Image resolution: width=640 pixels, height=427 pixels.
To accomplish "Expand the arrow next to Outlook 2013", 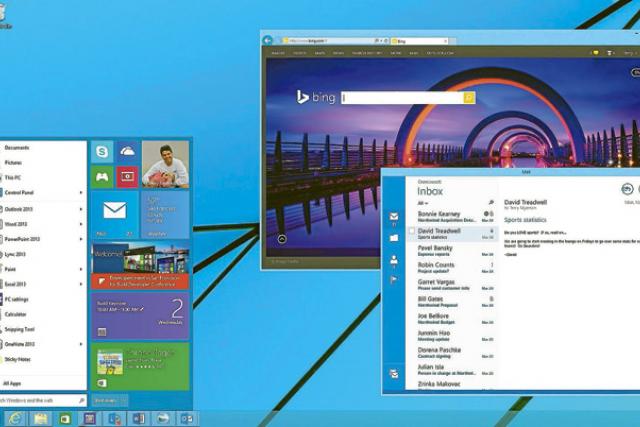I will click(x=81, y=209).
